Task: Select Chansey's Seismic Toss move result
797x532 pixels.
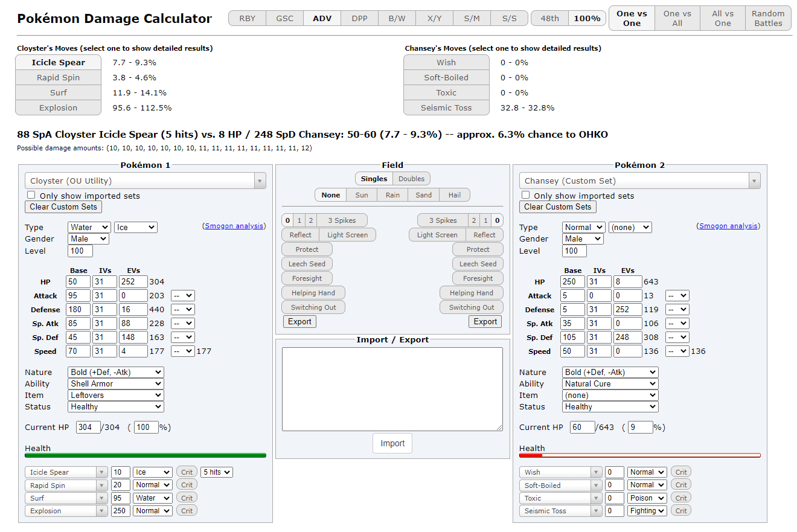Action: (446, 107)
